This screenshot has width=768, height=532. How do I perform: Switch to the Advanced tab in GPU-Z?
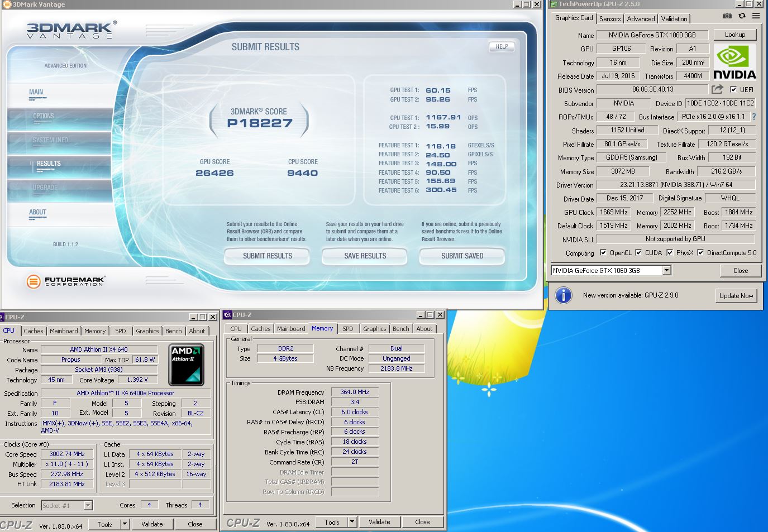641,18
